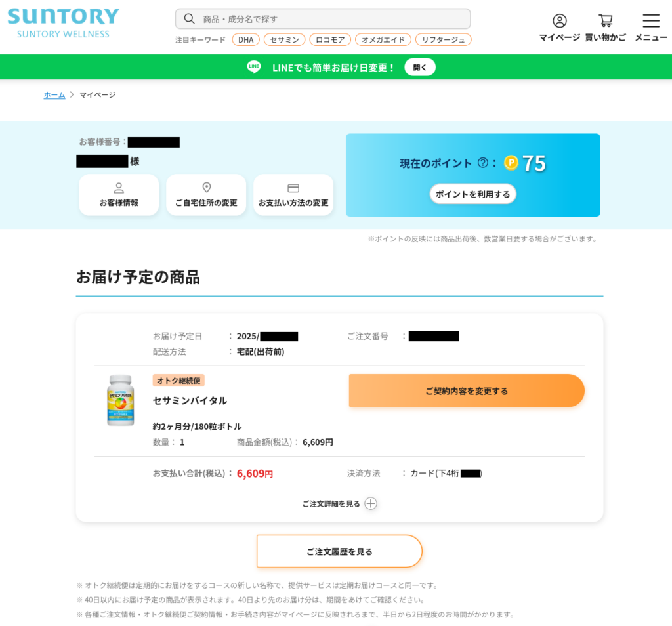Screen dimensions: 672x626
Task: Select the セサミン keyword tag
Action: click(x=284, y=39)
